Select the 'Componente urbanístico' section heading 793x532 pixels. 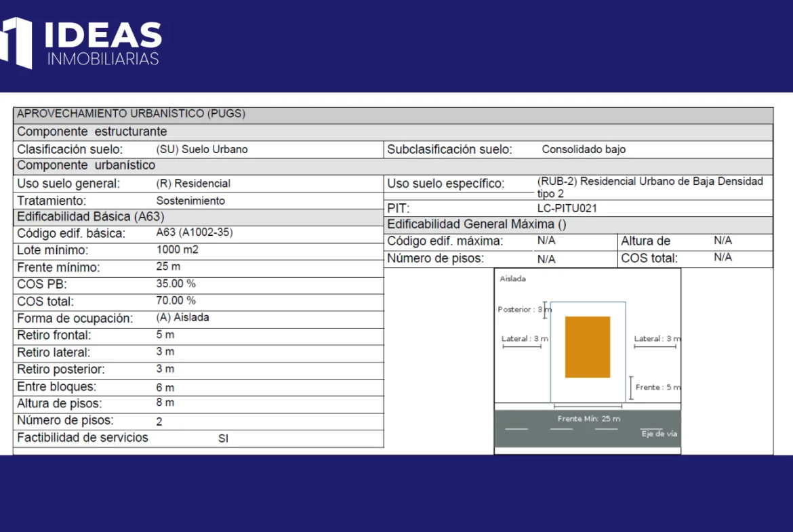click(86, 165)
